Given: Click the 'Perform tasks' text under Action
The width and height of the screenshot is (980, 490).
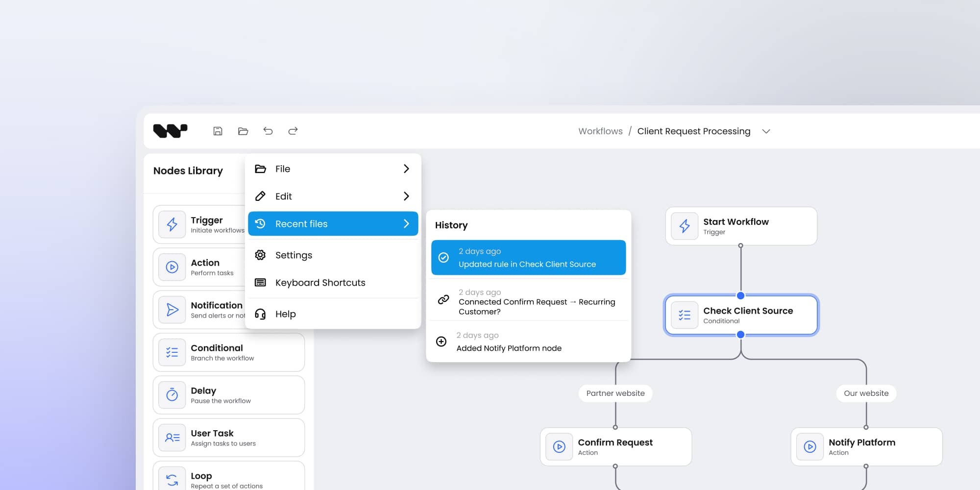Looking at the screenshot, I should pos(212,273).
